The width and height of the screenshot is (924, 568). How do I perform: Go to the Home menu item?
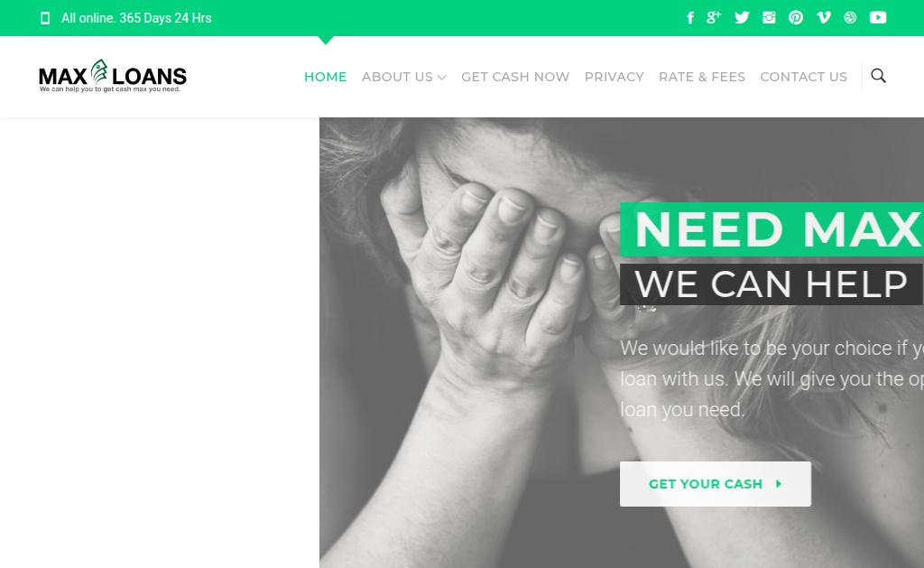point(325,77)
